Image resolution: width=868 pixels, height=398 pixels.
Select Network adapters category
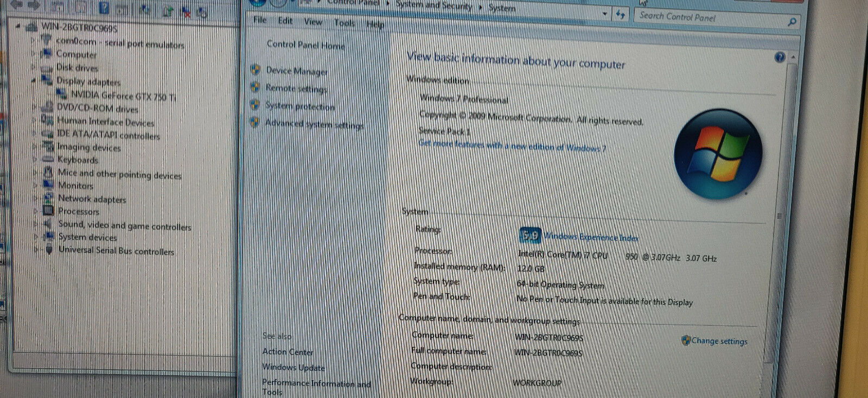tap(92, 199)
